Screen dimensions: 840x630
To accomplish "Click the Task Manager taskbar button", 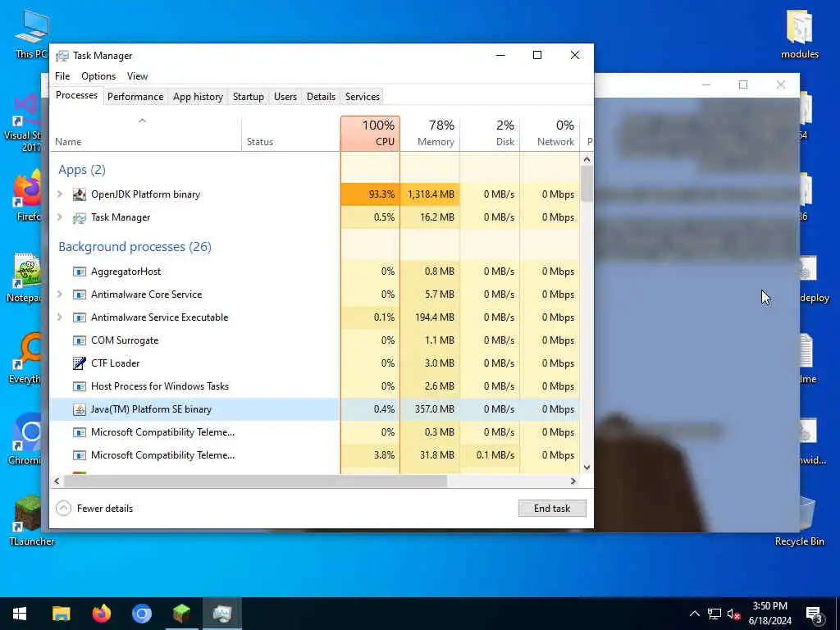I will click(x=221, y=614).
